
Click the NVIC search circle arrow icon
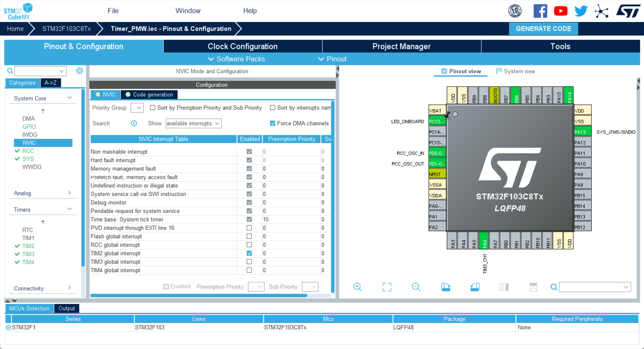tap(134, 123)
